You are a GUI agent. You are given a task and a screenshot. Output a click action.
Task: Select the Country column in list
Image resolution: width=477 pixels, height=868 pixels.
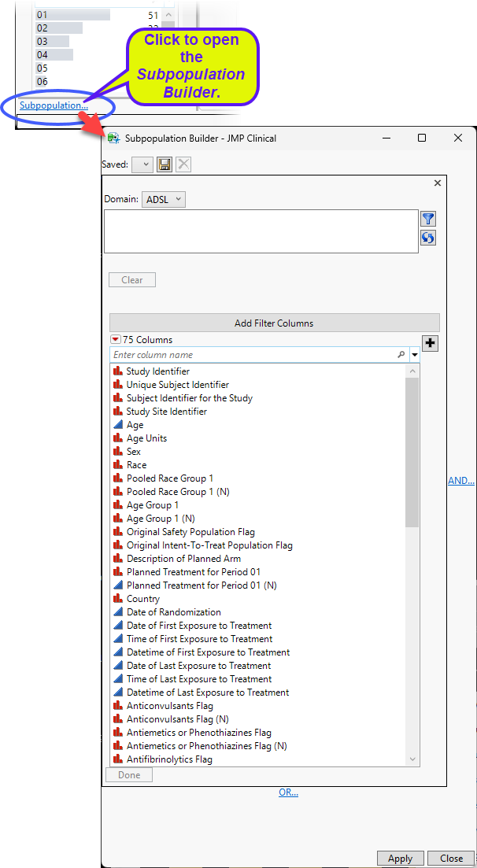click(x=142, y=599)
